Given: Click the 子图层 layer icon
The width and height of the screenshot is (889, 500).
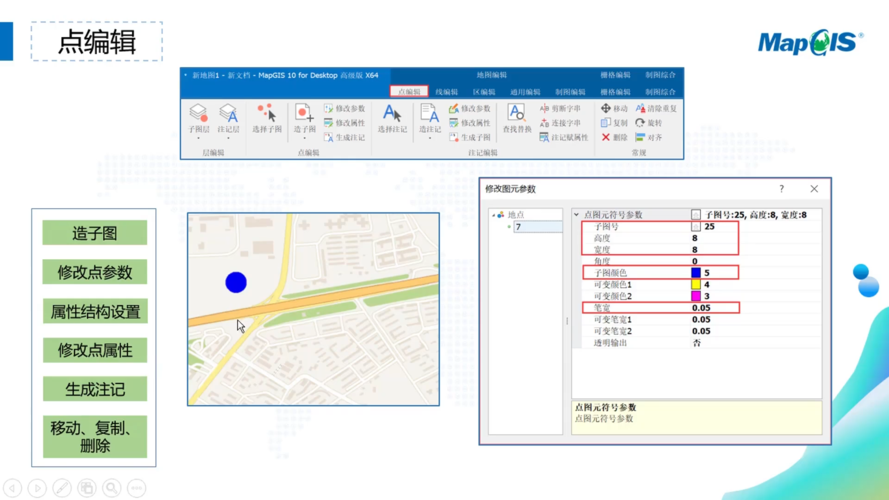Looking at the screenshot, I should 199,113.
